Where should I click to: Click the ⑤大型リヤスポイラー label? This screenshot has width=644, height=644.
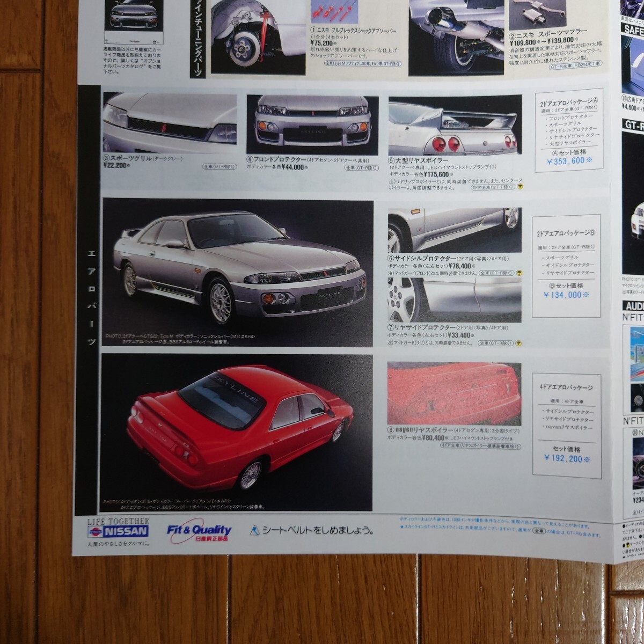(418, 160)
